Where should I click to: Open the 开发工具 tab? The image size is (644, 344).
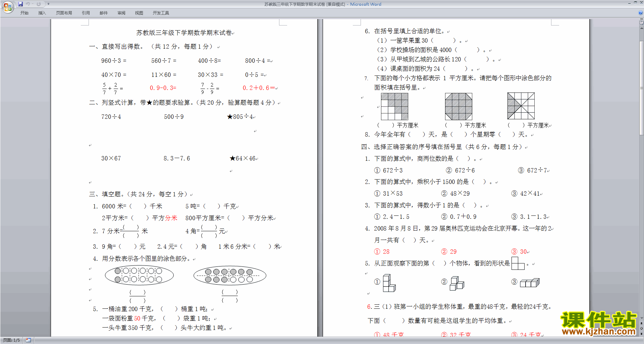coord(161,13)
